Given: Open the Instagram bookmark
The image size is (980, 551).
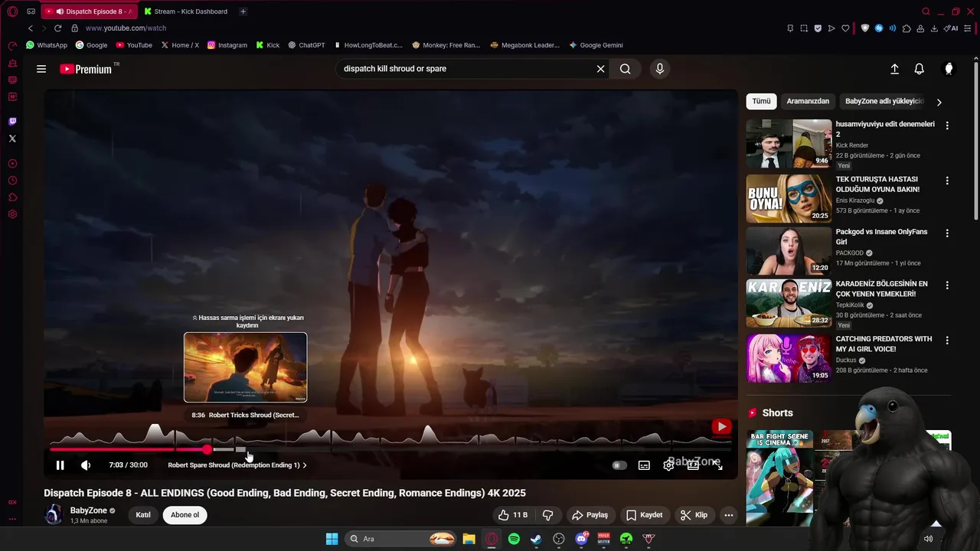Looking at the screenshot, I should coord(227,45).
